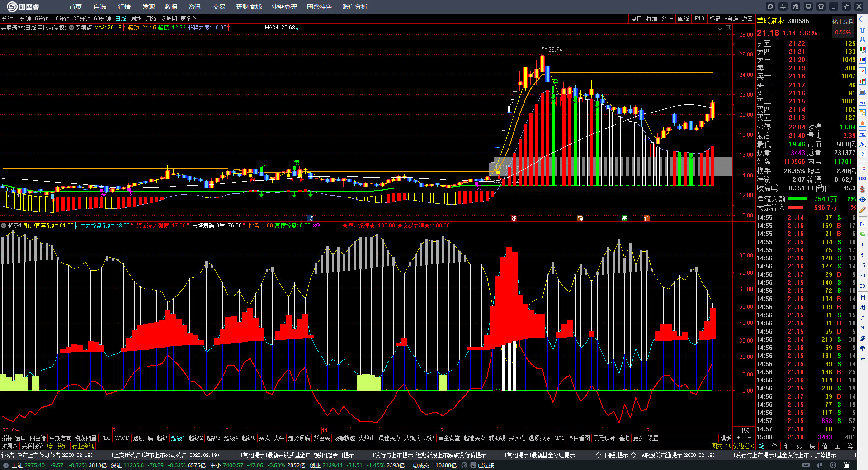
Task: Go to previous stock with up arrow icon
Action: 863,29
